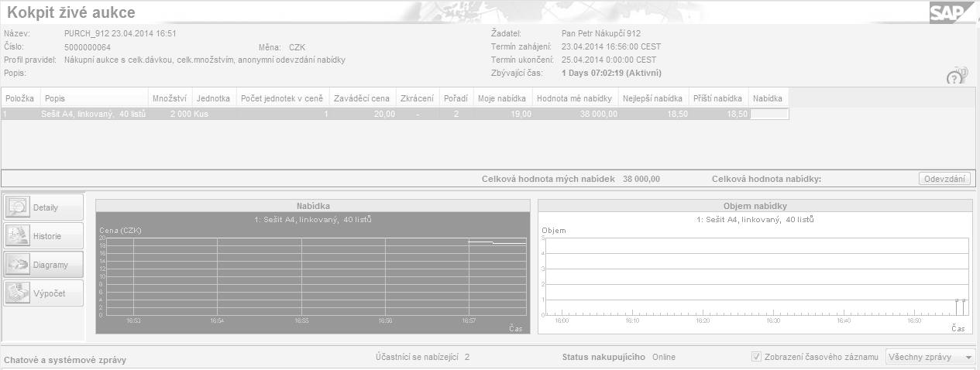Open the Detaily panel button
This screenshot has width=980, height=370.
(x=43, y=207)
